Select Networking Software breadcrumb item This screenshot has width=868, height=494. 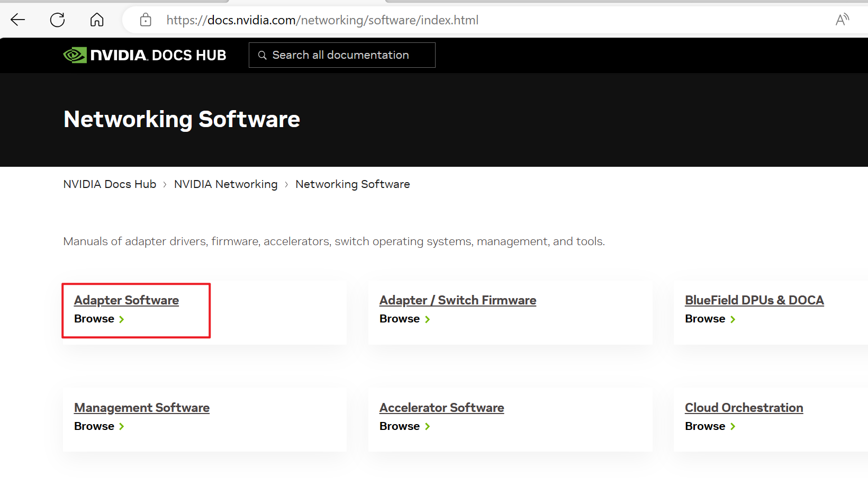(352, 184)
